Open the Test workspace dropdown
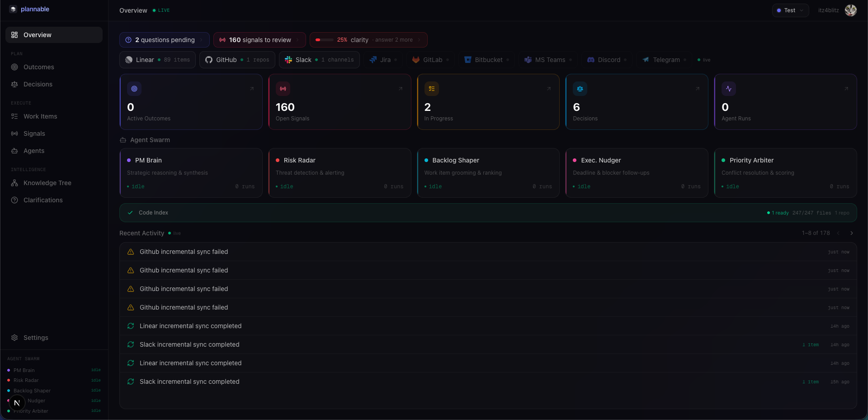 click(x=790, y=10)
